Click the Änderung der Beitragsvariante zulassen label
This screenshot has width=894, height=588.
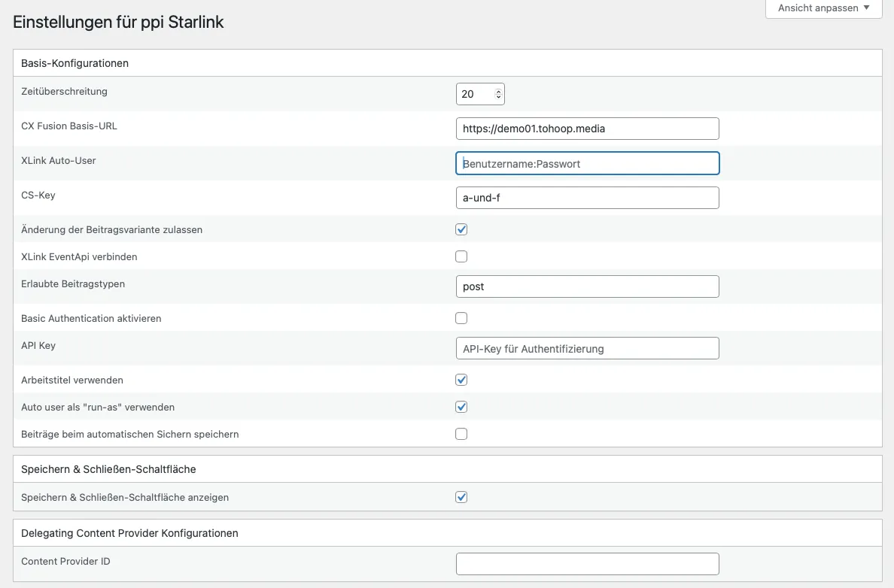click(x=111, y=229)
